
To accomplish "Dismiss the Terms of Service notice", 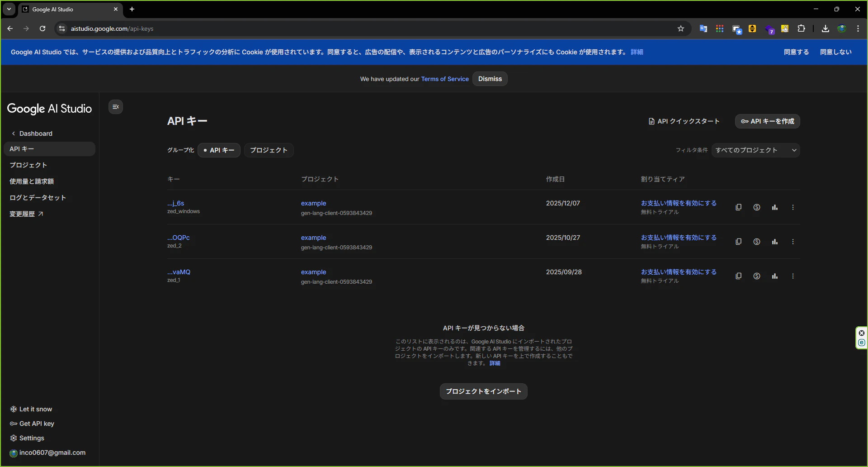I will tap(490, 79).
